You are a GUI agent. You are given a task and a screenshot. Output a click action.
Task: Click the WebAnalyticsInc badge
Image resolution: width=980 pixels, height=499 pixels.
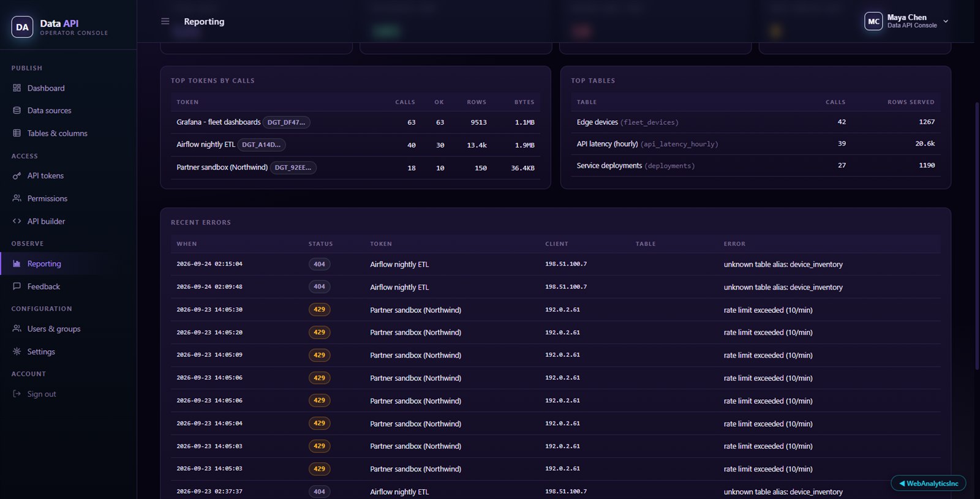point(929,484)
